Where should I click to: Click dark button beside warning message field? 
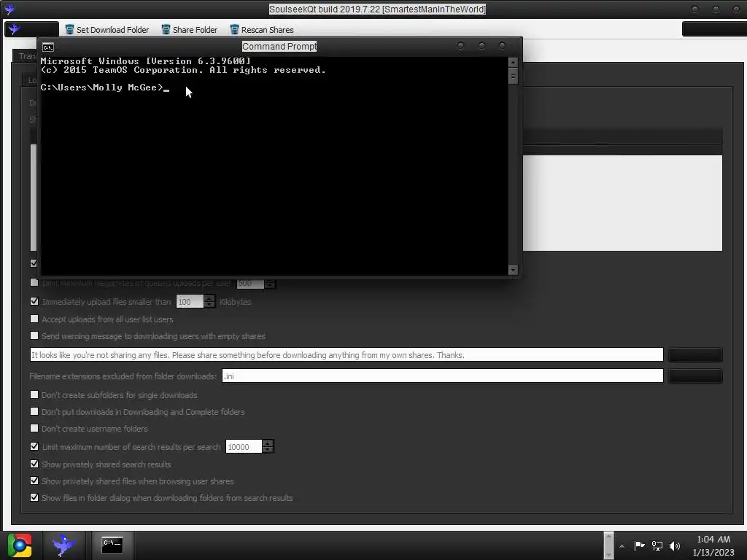point(695,355)
